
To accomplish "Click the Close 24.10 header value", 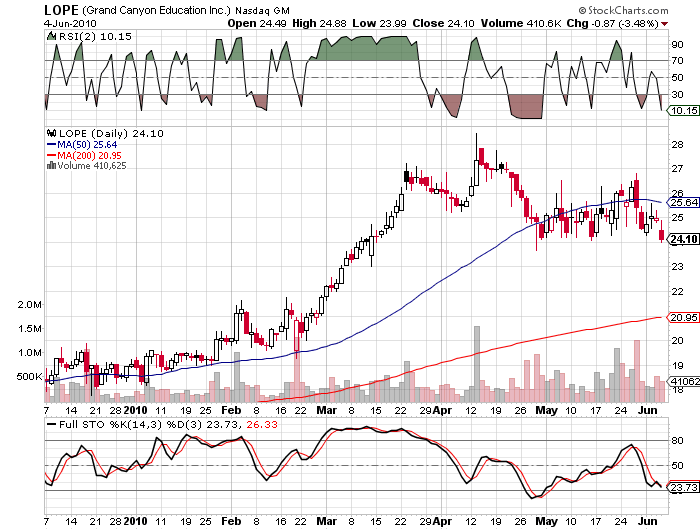I will pyautogui.click(x=443, y=23).
